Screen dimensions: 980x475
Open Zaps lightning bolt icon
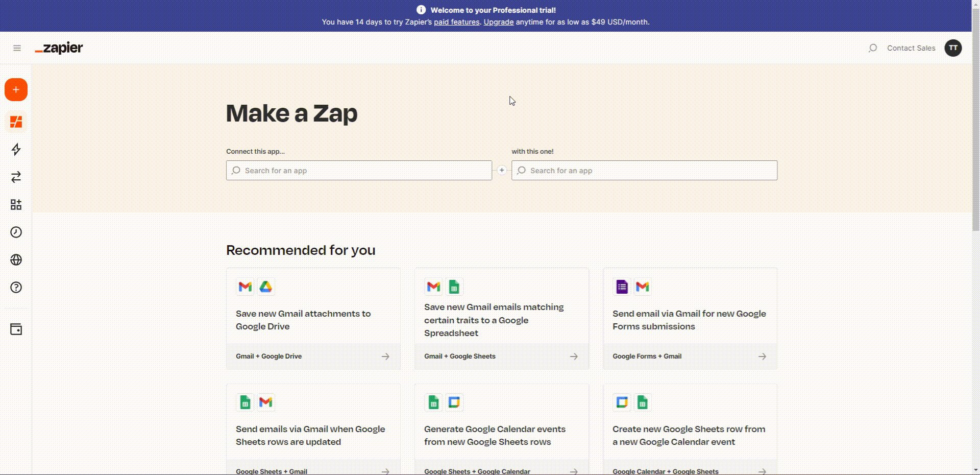(x=16, y=150)
